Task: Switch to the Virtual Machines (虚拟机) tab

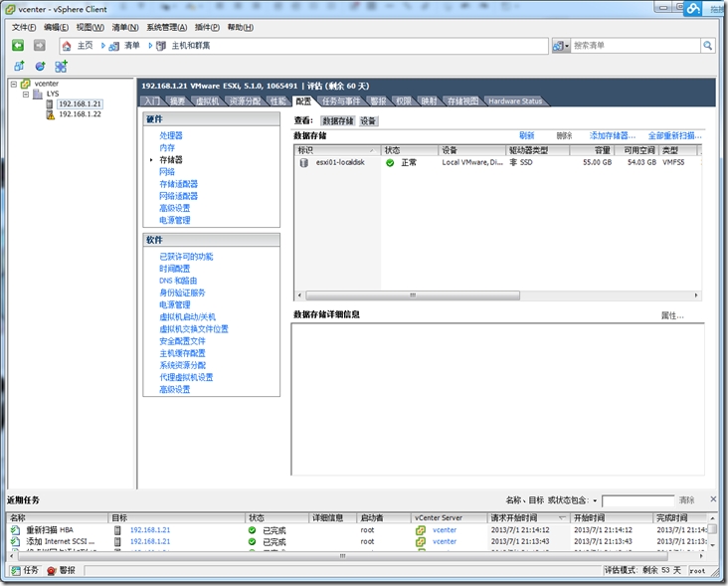Action: point(207,101)
